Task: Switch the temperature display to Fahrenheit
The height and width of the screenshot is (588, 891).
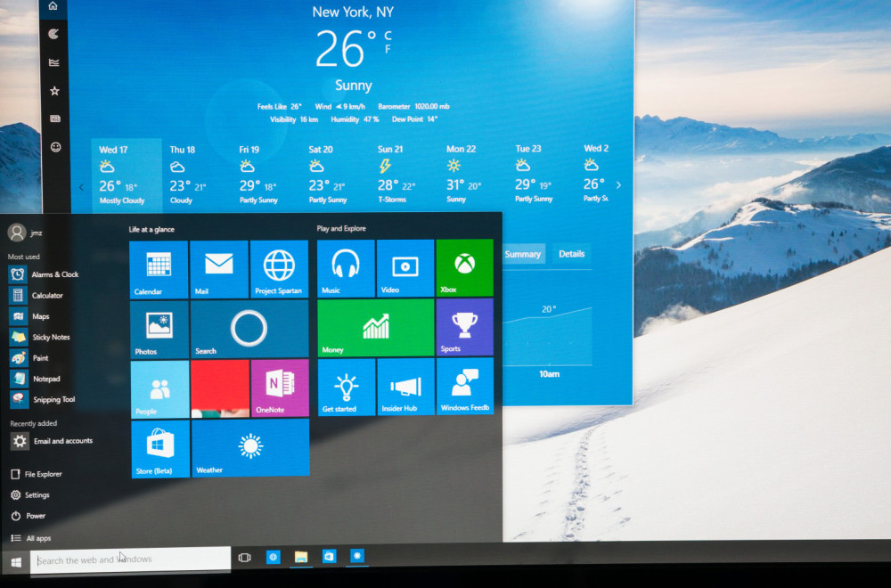Action: pyautogui.click(x=389, y=49)
